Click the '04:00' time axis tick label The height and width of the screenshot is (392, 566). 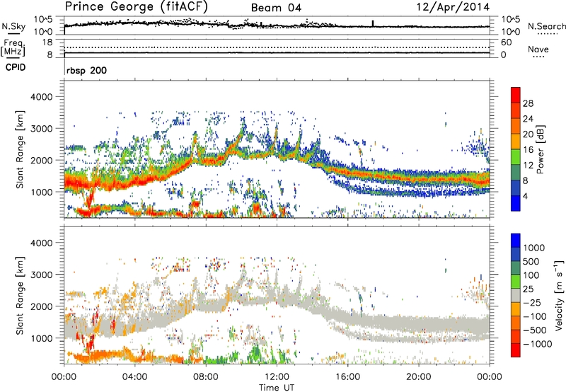(x=134, y=377)
